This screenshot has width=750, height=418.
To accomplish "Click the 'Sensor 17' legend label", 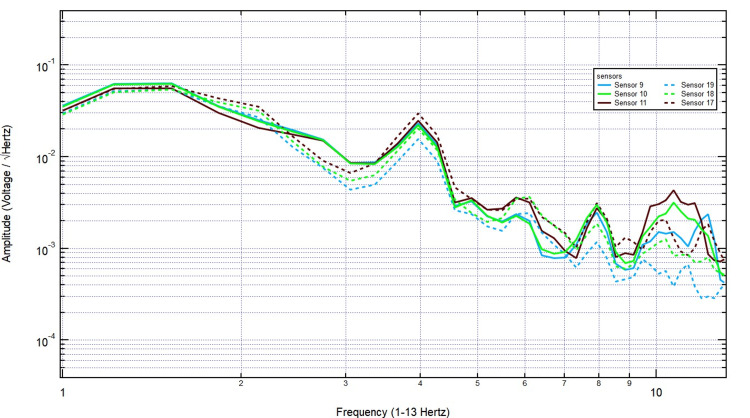I will coord(697,103).
